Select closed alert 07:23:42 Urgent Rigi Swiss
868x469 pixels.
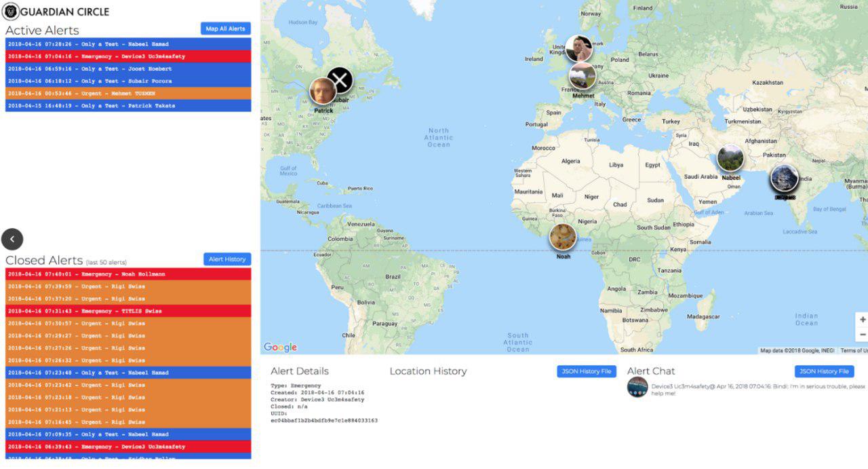point(128,385)
